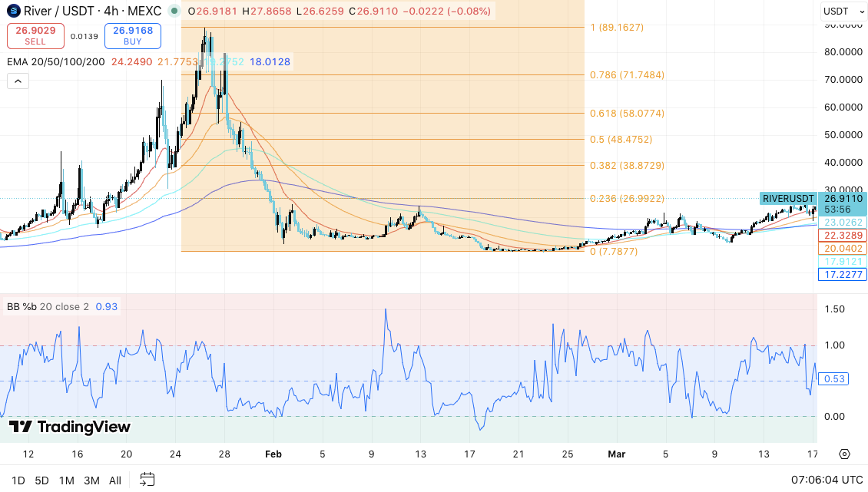Select the 3M range tab

tap(91, 480)
